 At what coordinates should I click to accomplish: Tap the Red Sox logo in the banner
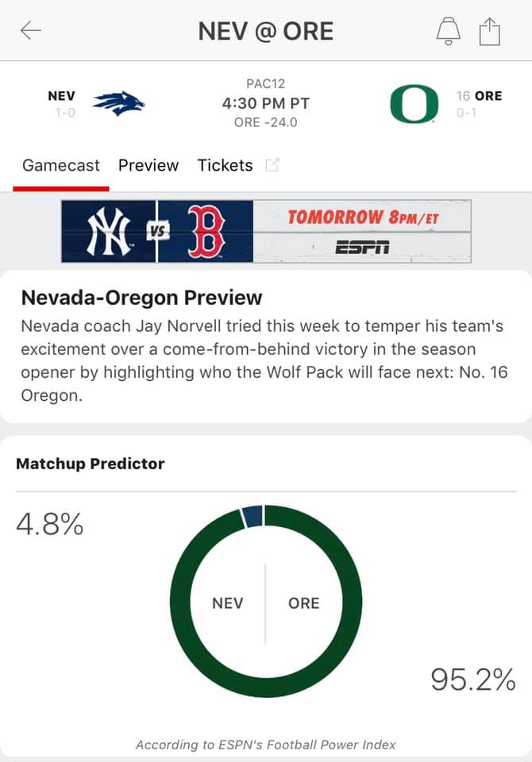[x=206, y=231]
